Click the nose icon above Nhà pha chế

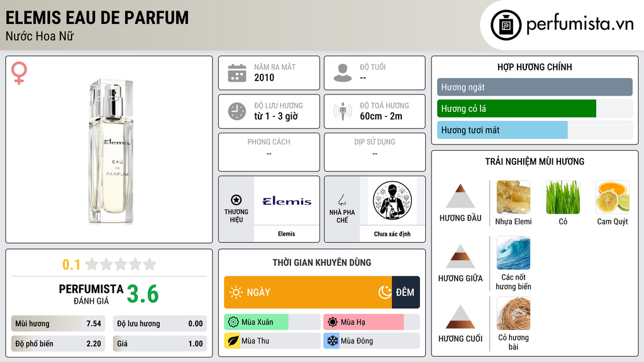tap(341, 200)
